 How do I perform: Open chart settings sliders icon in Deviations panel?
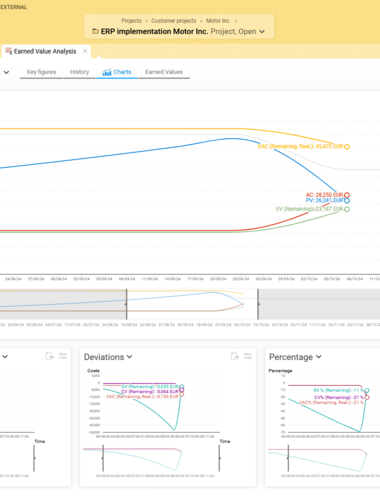(x=248, y=356)
